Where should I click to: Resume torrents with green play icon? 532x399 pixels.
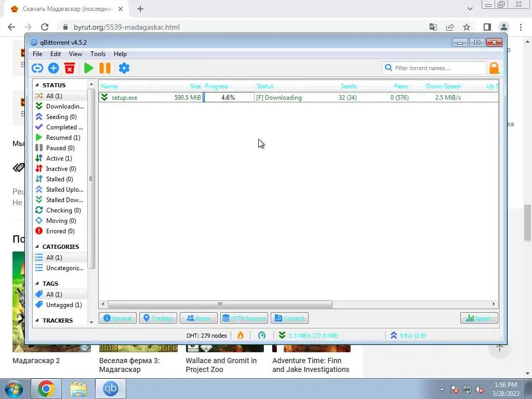tap(88, 68)
